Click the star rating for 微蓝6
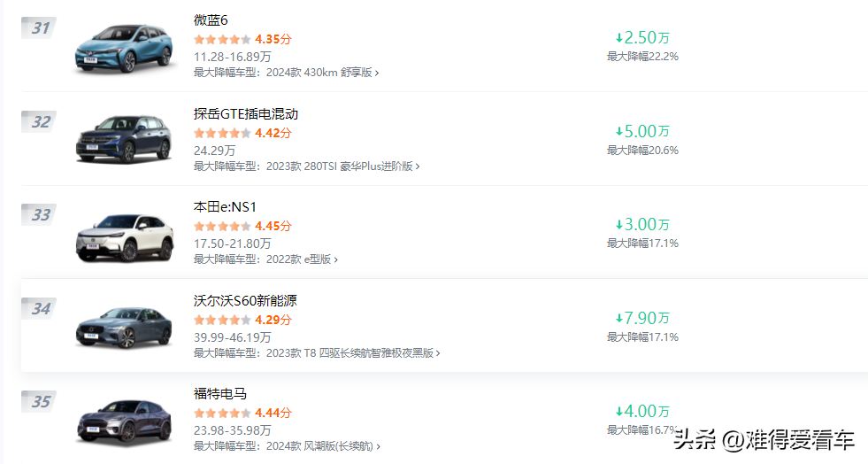 pyautogui.click(x=222, y=40)
